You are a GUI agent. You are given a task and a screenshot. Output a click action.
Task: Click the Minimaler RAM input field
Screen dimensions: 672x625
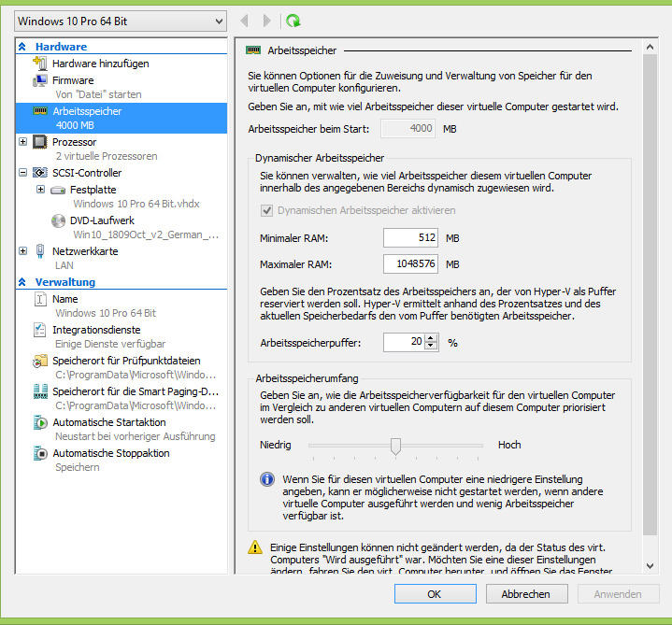point(410,237)
